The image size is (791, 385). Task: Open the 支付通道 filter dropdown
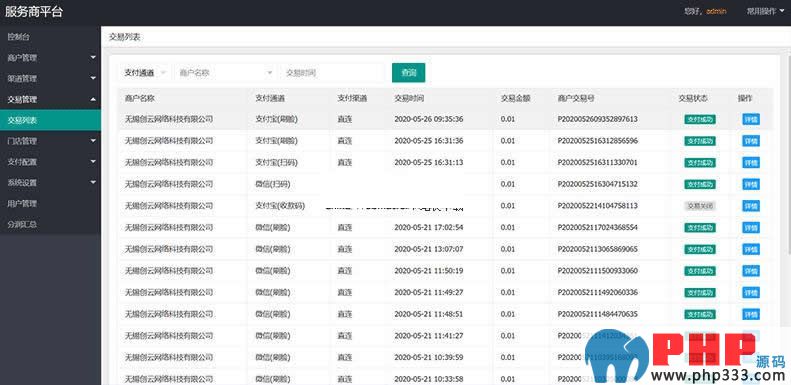[145, 73]
